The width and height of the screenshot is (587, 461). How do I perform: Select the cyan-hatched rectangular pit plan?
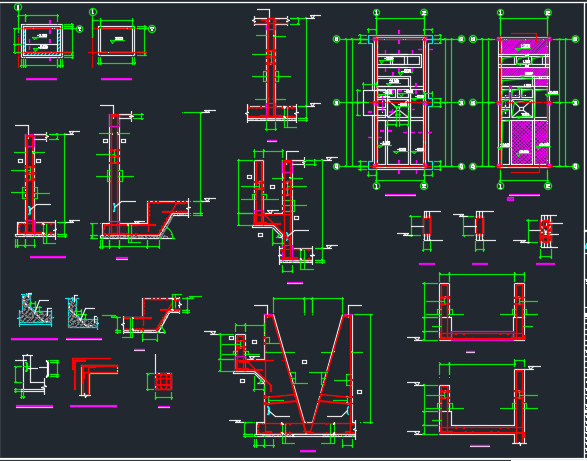(42, 40)
